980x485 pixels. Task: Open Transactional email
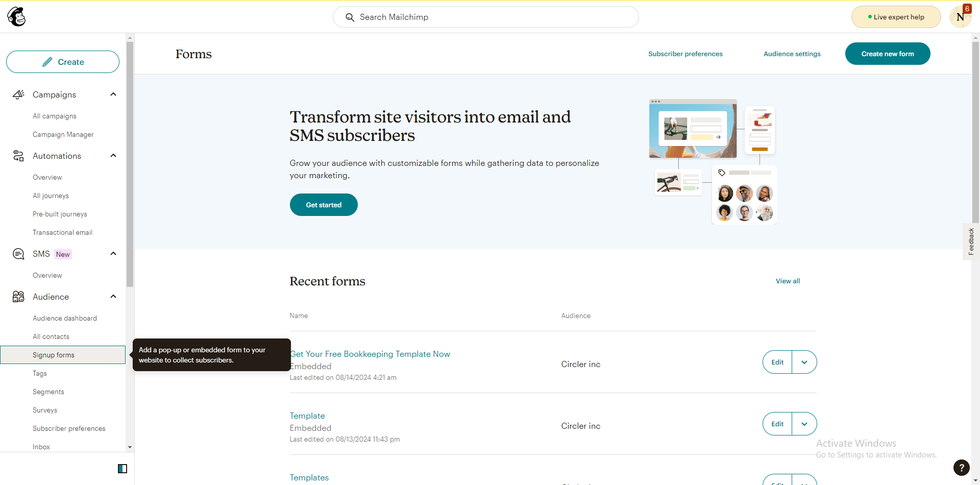click(x=63, y=232)
